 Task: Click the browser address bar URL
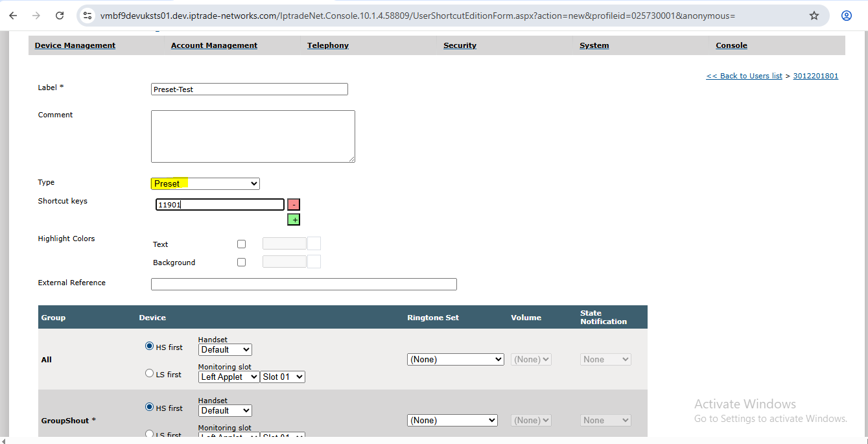(417, 16)
